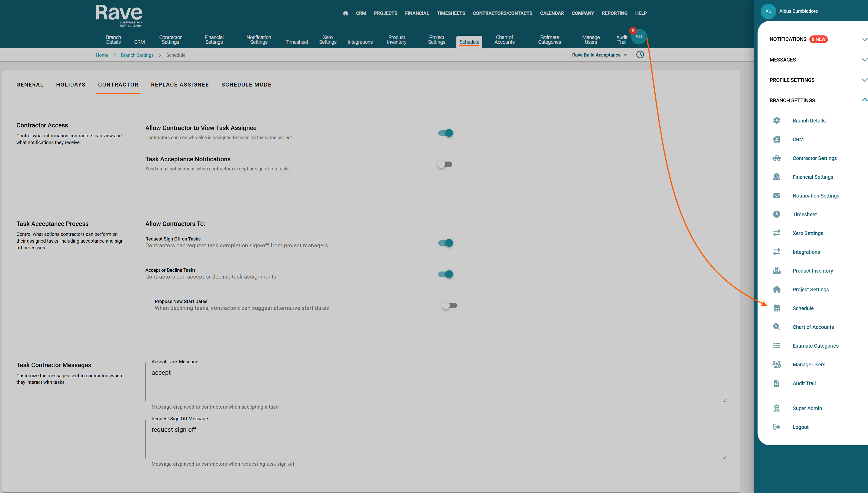This screenshot has width=868, height=493.
Task: Click into the Accept Task Message field
Action: point(435,382)
